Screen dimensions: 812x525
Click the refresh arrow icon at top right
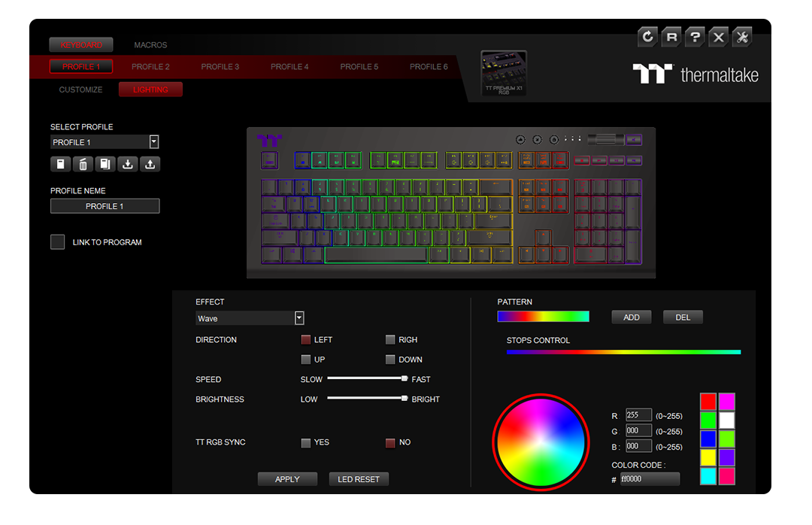coord(647,37)
